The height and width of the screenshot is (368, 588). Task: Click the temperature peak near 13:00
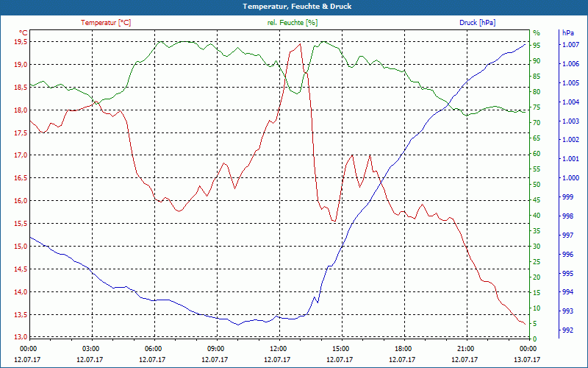coord(300,44)
